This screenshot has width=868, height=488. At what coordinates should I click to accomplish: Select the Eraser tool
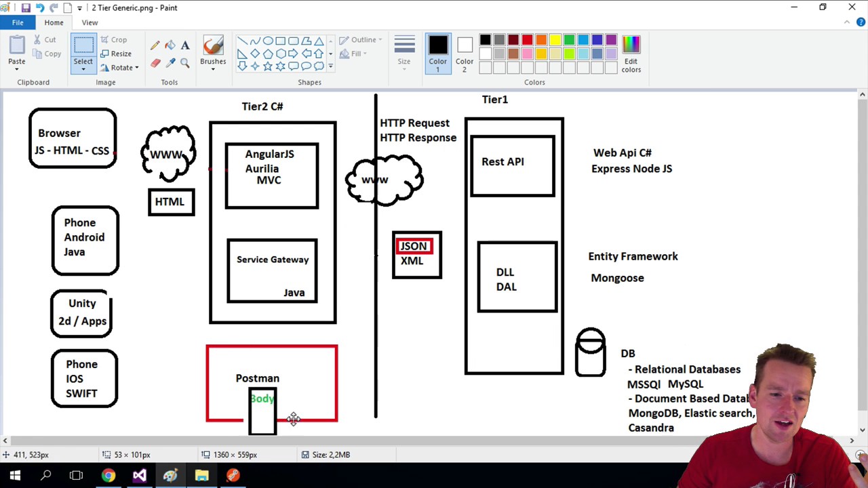click(x=155, y=63)
